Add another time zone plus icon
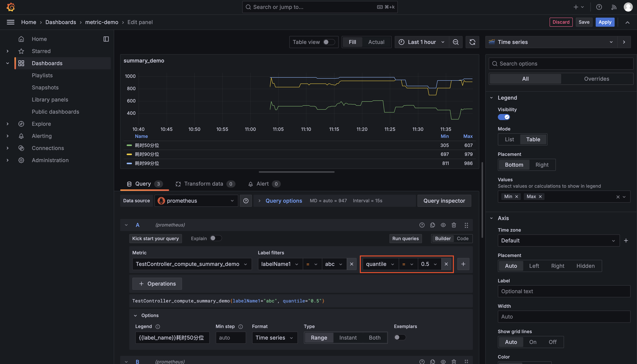This screenshot has width=637, height=364. coord(626,241)
